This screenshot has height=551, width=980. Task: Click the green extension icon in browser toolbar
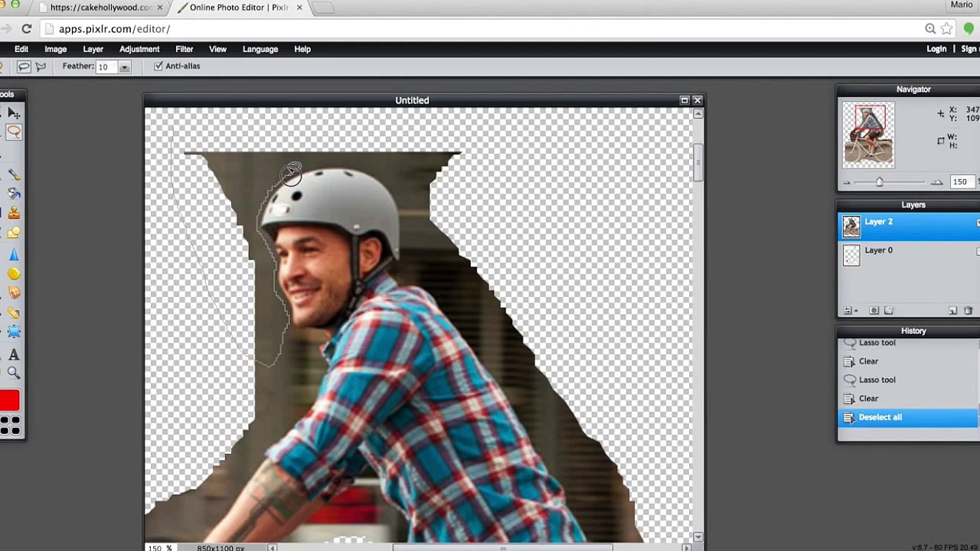click(x=969, y=28)
